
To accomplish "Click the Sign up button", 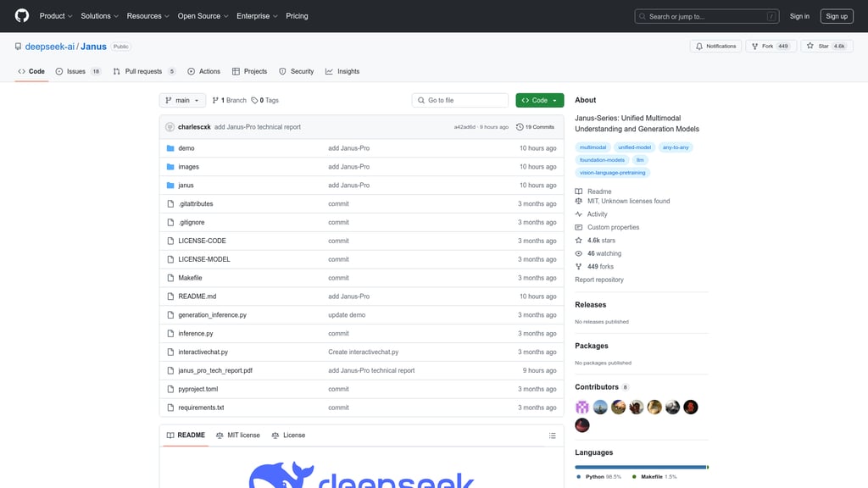I will coord(836,16).
